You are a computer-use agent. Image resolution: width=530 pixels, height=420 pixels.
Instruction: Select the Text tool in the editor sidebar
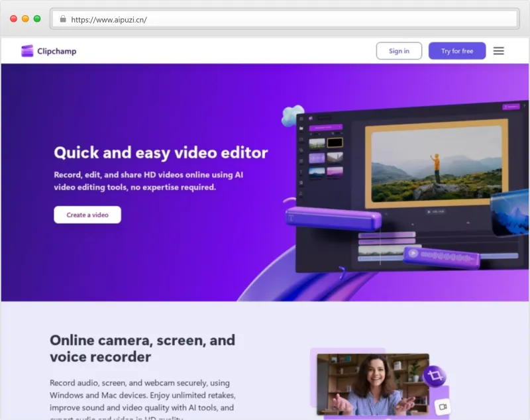(x=301, y=170)
